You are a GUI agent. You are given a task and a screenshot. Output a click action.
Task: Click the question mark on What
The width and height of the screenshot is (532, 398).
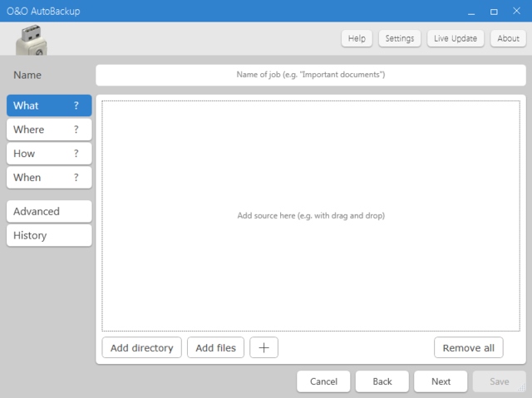tap(76, 106)
